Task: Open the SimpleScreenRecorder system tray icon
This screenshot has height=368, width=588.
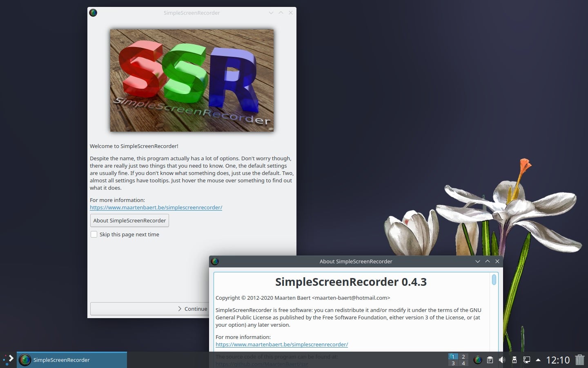Action: tap(477, 360)
